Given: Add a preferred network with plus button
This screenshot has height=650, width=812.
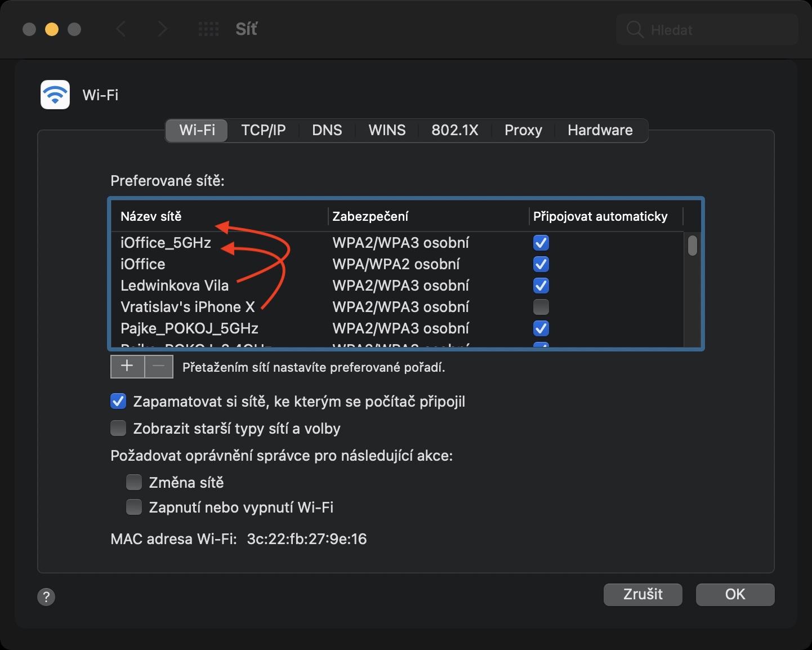Looking at the screenshot, I should coord(127,367).
